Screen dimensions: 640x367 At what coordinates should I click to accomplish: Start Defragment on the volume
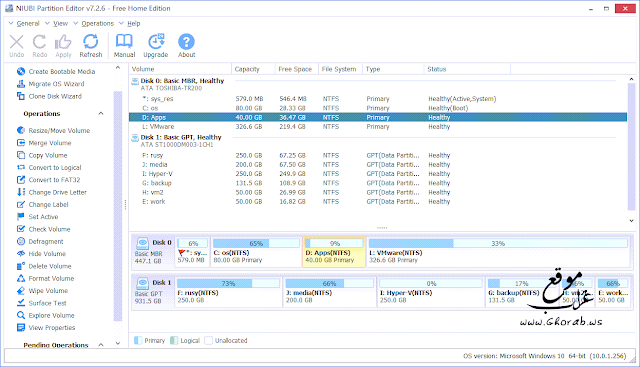coord(40,241)
